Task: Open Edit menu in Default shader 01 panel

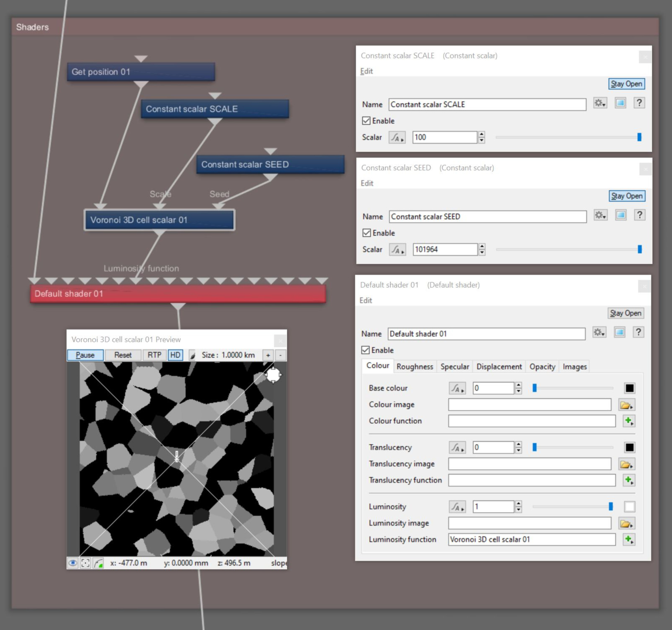Action: click(365, 300)
